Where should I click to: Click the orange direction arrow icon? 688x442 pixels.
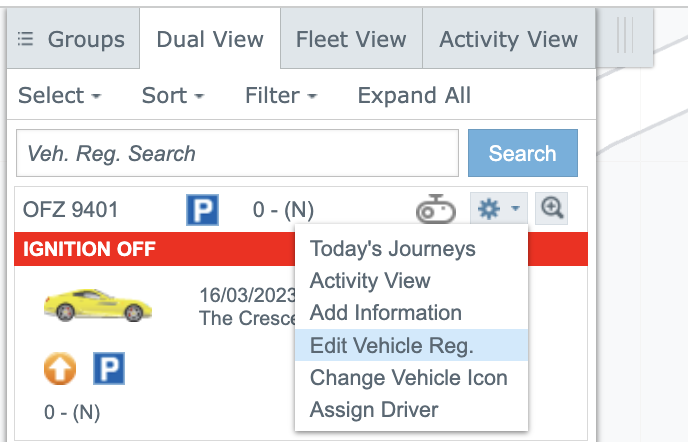[x=60, y=369]
